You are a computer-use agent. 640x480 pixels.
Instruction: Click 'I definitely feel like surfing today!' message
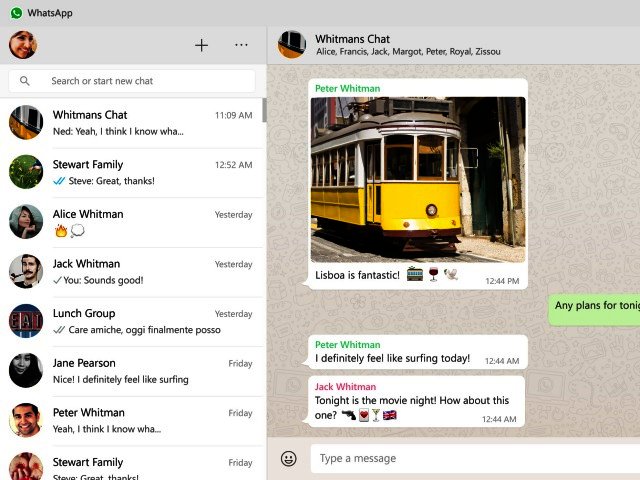(x=392, y=359)
